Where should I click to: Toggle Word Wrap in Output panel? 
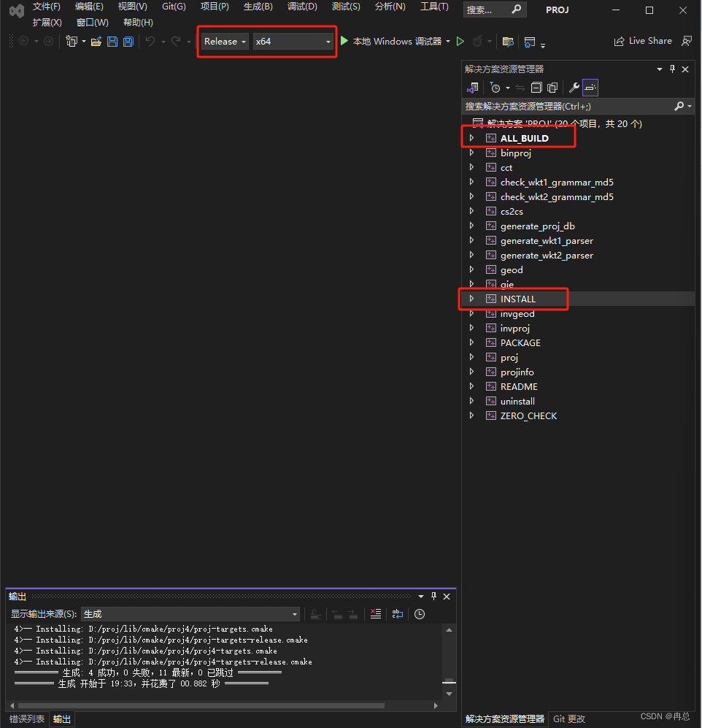coord(398,614)
